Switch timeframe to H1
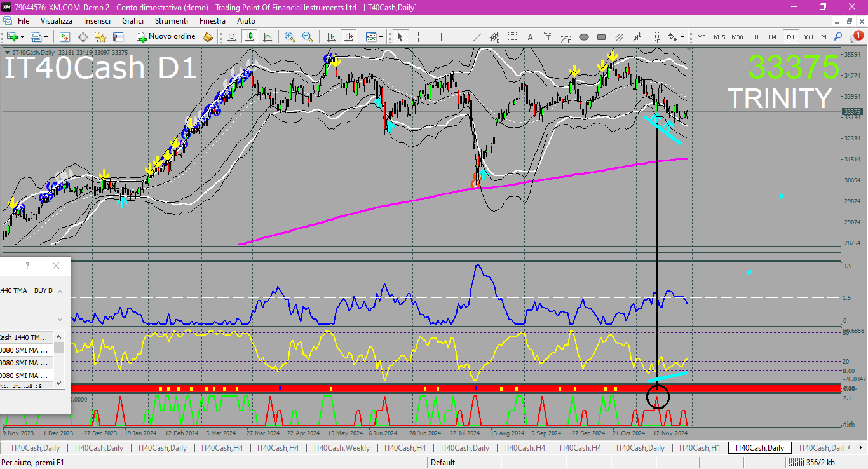The height and width of the screenshot is (469, 868). (x=755, y=37)
